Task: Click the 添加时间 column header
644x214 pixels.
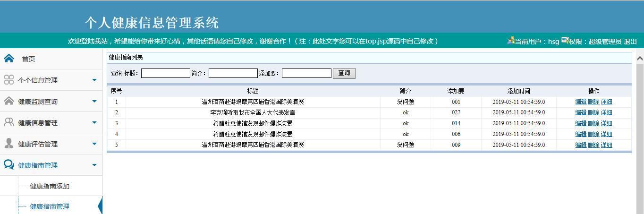Action: point(518,91)
